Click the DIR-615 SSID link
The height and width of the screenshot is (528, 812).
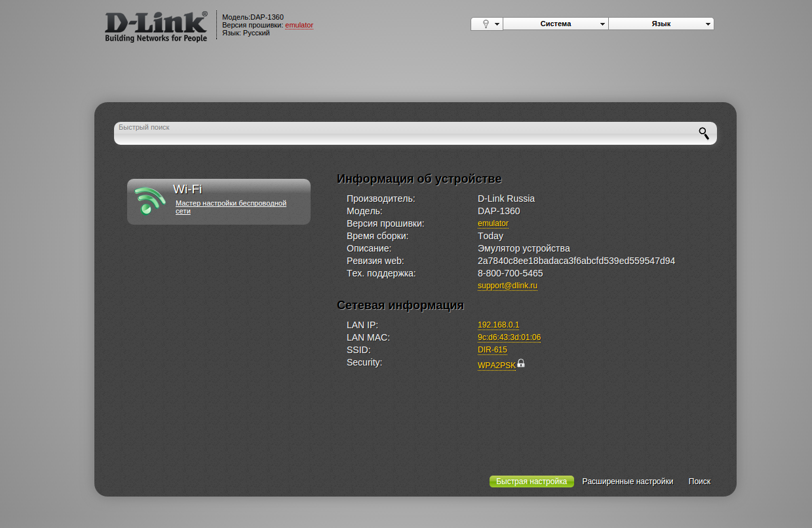(492, 350)
